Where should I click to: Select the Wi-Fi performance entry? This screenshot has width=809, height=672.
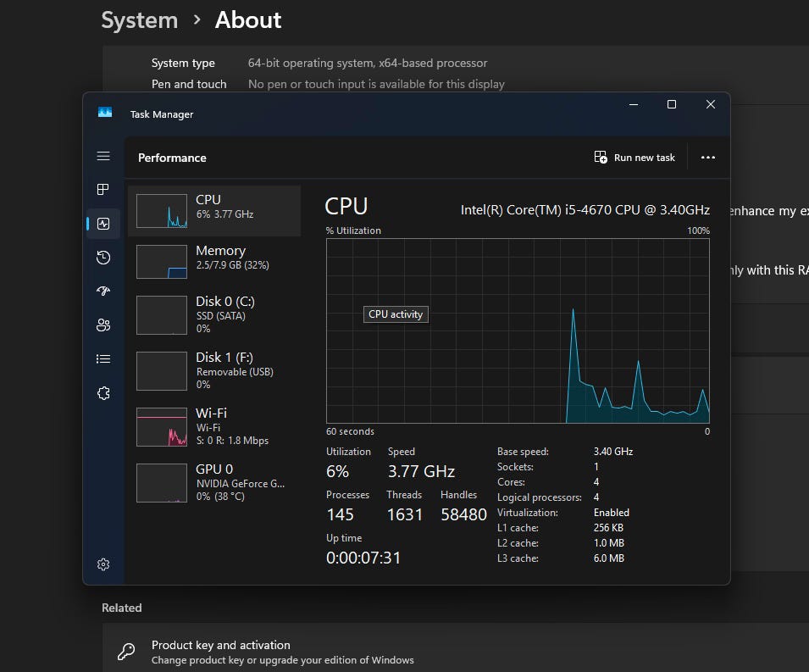pos(214,426)
